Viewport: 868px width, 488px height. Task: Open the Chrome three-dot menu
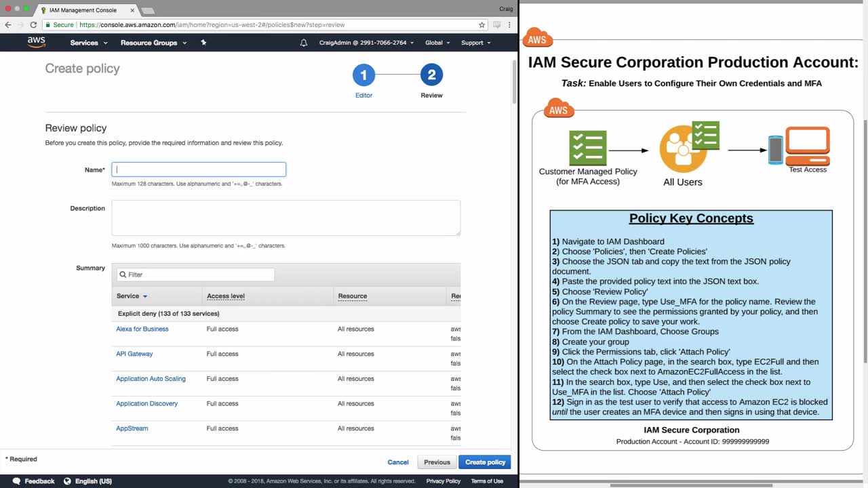509,25
